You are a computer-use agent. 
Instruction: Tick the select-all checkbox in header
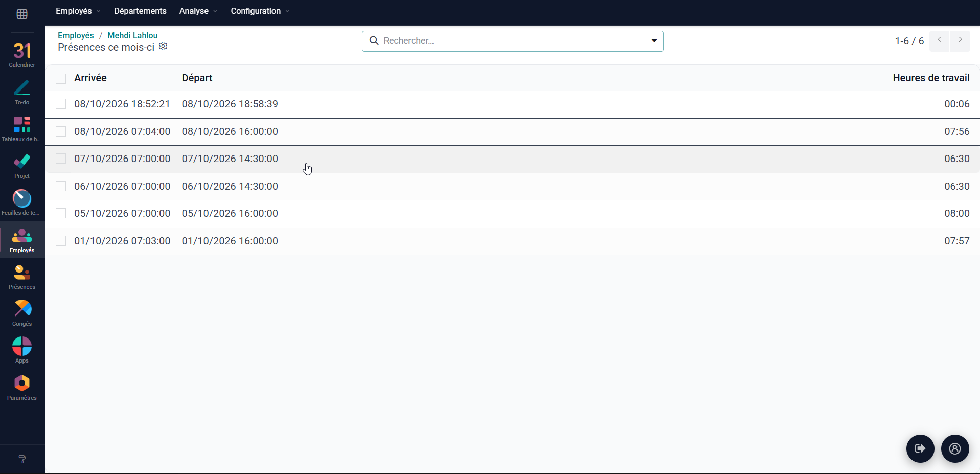61,78
